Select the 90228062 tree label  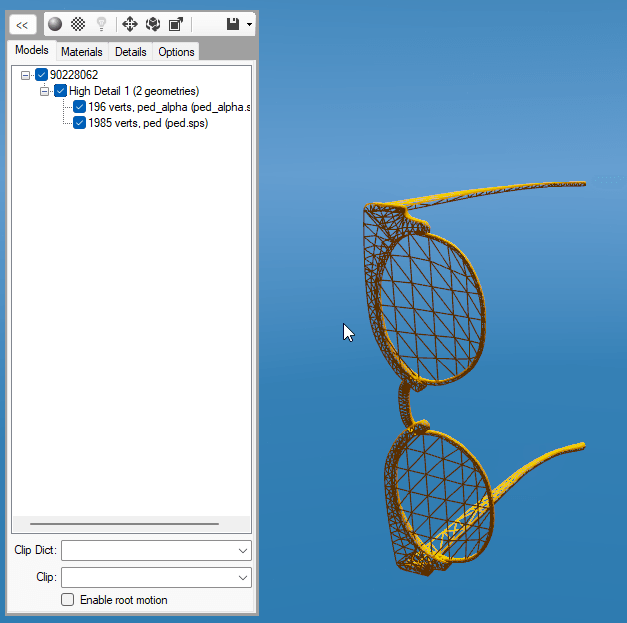(74, 75)
